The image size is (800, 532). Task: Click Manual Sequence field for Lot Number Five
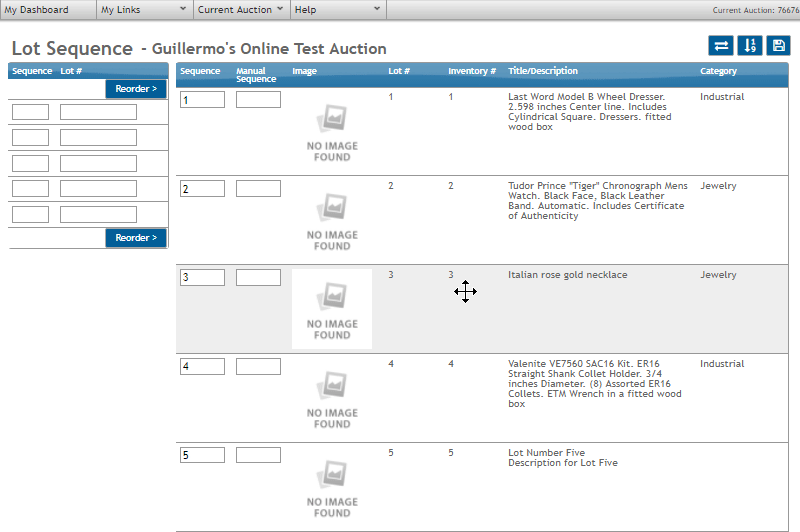click(258, 455)
